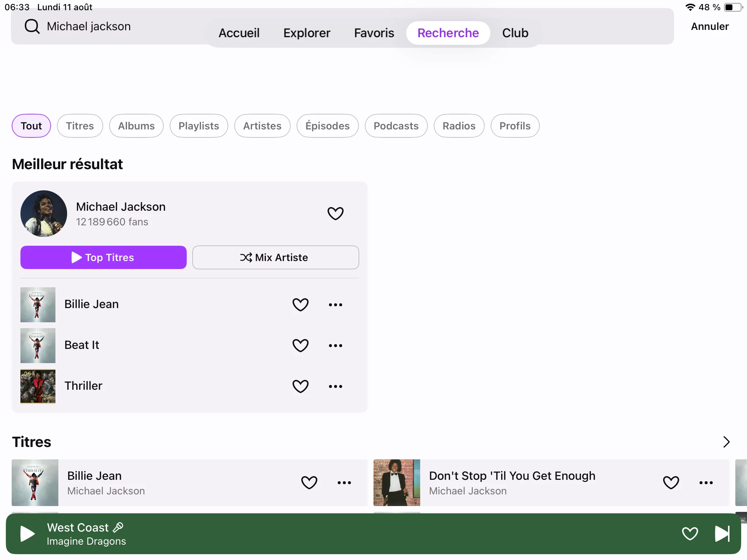Like Beat It in best result

[300, 345]
